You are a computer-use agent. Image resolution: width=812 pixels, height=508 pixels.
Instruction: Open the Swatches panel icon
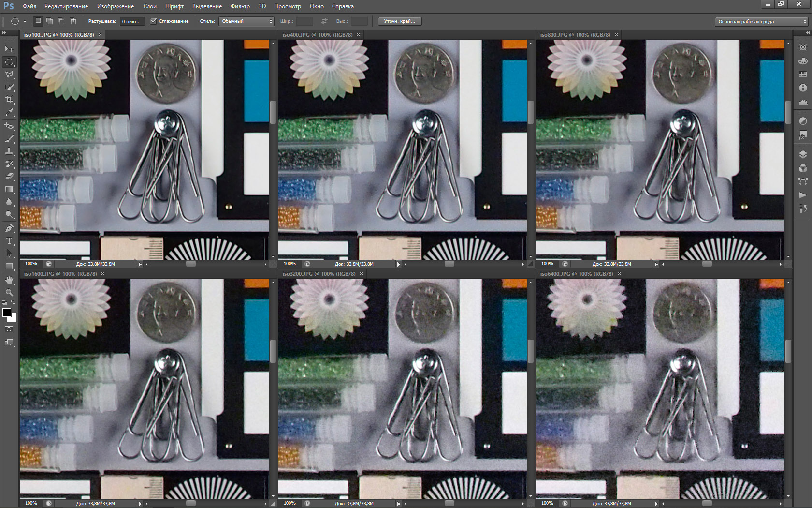803,75
